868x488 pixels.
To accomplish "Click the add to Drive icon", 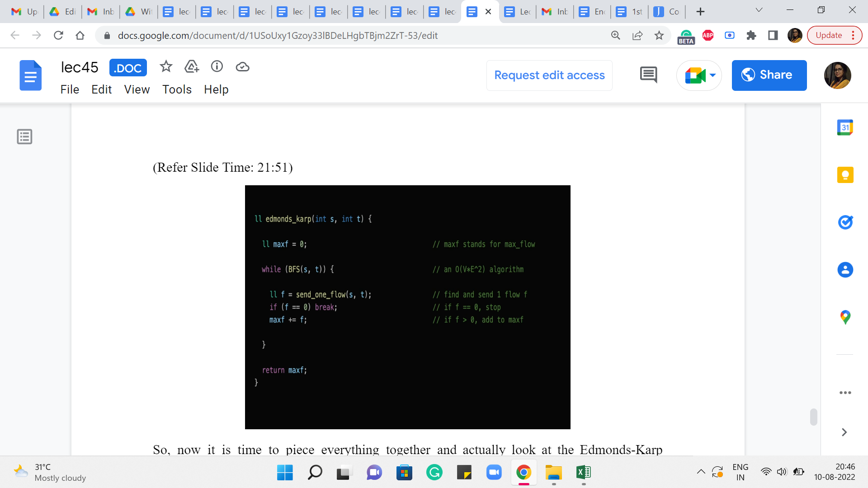I will [x=192, y=67].
